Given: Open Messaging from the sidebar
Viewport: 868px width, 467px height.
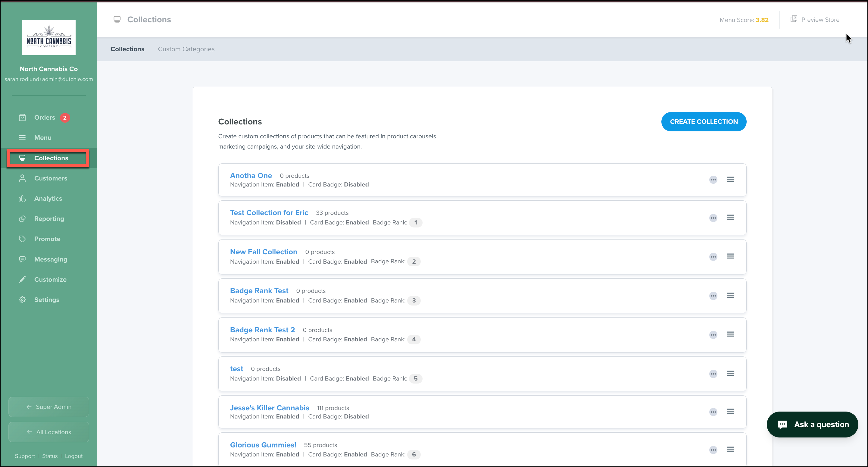Looking at the screenshot, I should [x=51, y=259].
